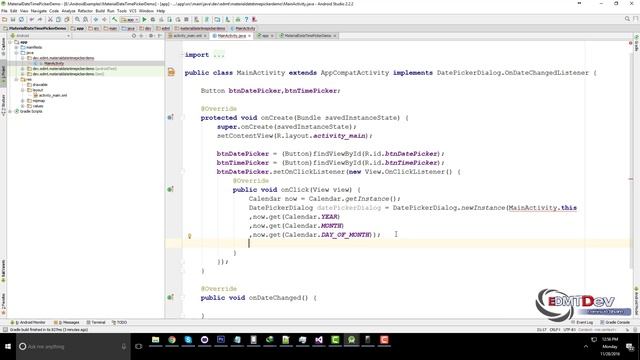The height and width of the screenshot is (360, 640).
Task: Click the onCreate override gutter icon
Action: coord(171,118)
